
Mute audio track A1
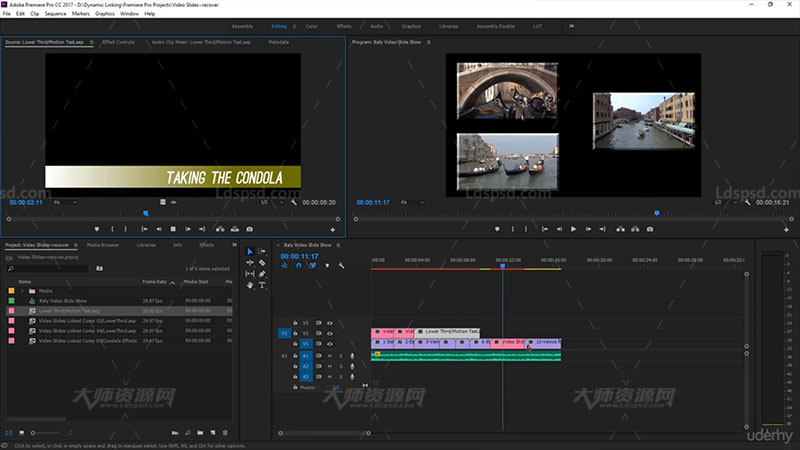tap(330, 356)
